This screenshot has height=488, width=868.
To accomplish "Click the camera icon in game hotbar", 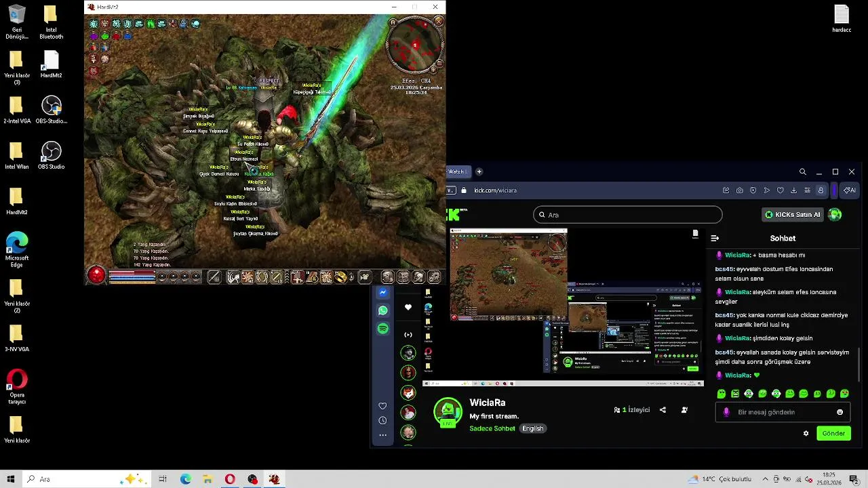I will tap(365, 277).
